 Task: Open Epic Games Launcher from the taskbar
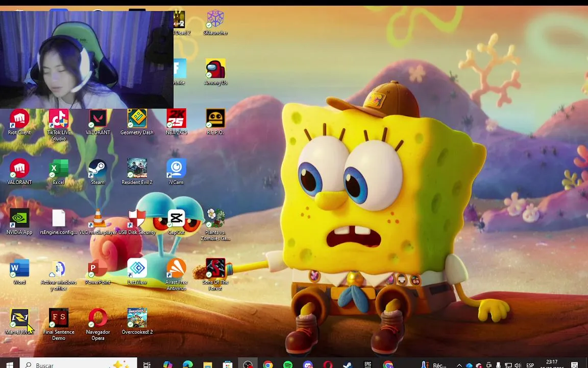pyautogui.click(x=368, y=364)
